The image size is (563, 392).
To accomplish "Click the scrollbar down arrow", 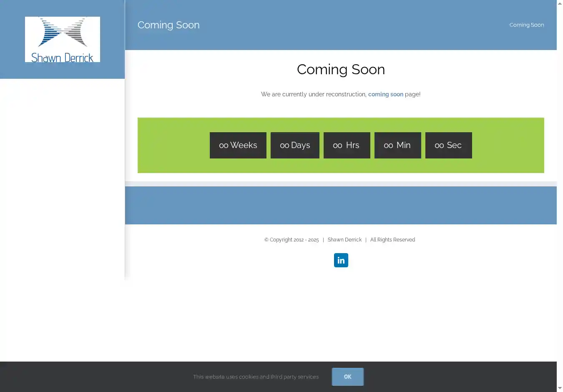I will tap(560, 388).
